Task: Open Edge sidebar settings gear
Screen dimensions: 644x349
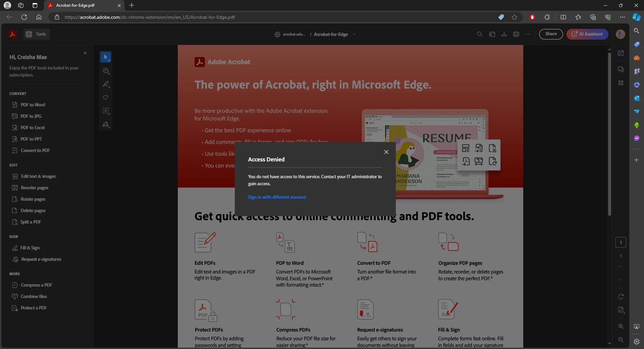Action: tap(637, 342)
